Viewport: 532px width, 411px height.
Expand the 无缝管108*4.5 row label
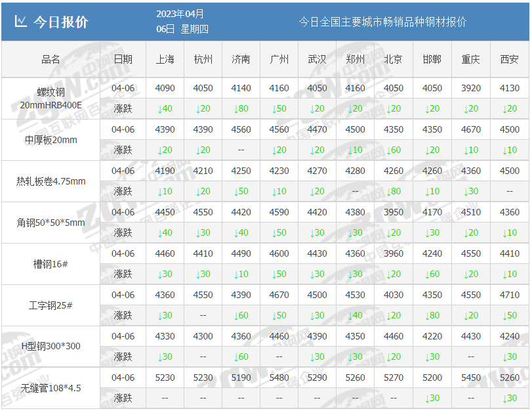50,387
